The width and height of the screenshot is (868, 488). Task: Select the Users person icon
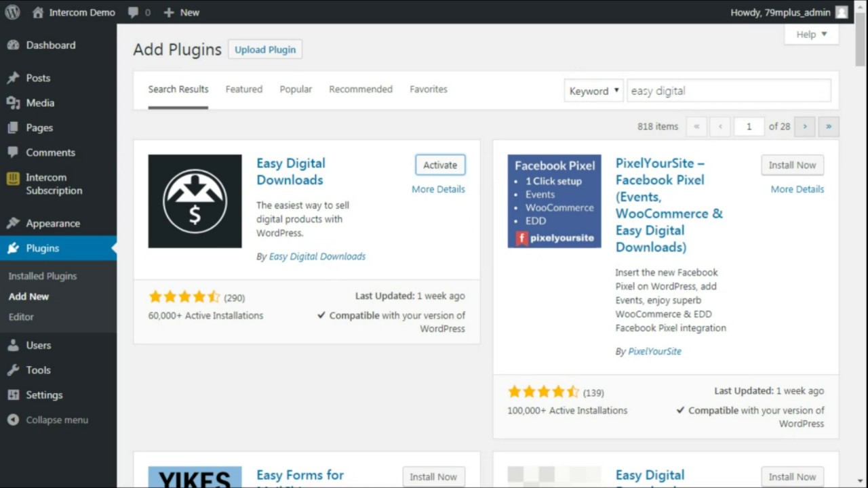pos(13,345)
